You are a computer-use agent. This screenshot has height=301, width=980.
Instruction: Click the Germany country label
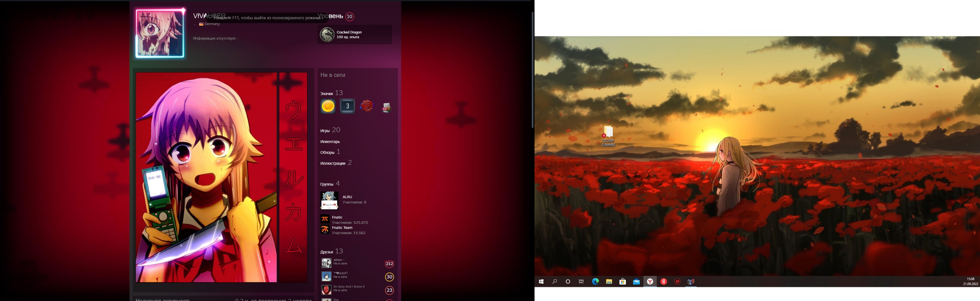[x=212, y=24]
